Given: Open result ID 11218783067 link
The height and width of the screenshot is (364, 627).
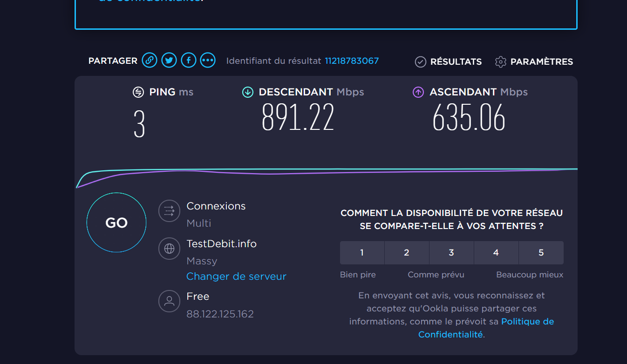Looking at the screenshot, I should point(352,61).
